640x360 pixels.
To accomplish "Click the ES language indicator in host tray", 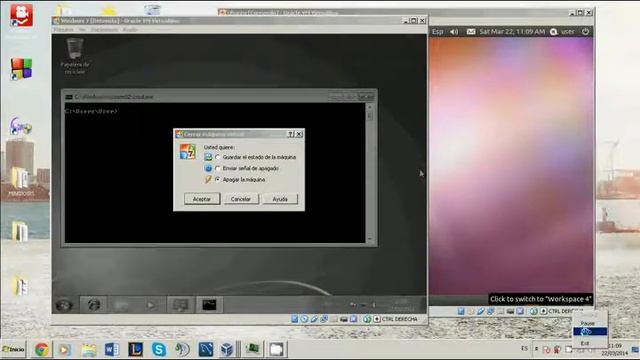I will [524, 348].
